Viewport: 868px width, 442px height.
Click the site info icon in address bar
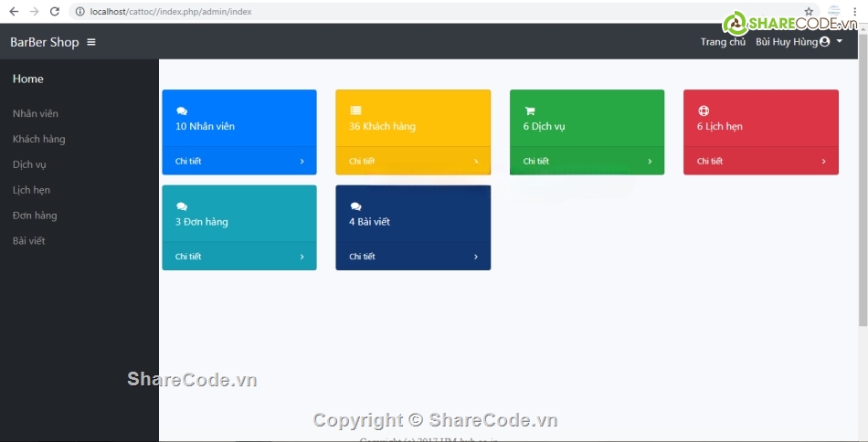80,12
